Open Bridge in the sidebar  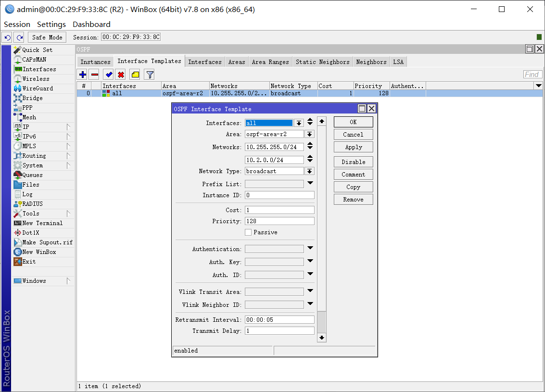coord(43,98)
